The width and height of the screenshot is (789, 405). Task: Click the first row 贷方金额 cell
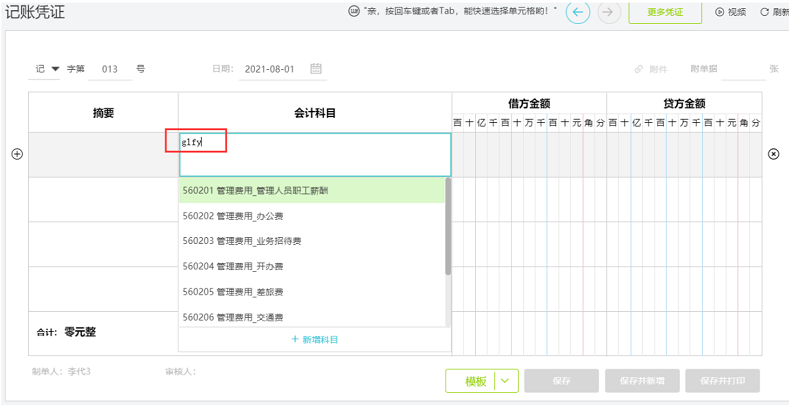point(684,154)
